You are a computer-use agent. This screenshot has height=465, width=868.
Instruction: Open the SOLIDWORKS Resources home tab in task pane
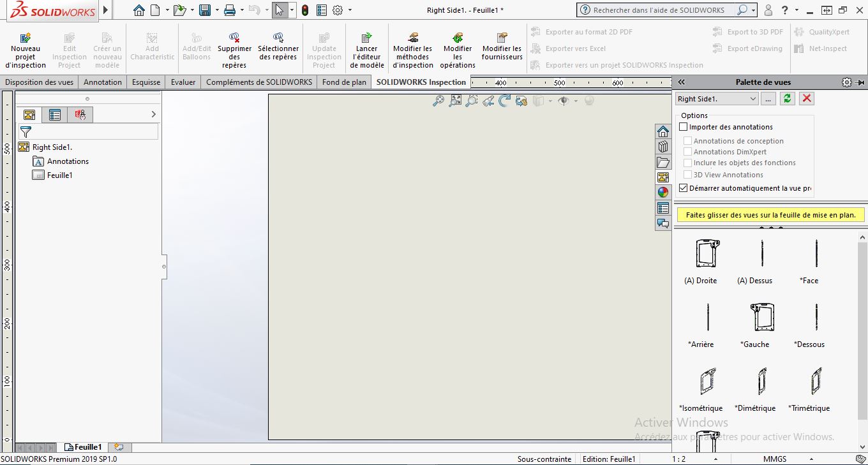(663, 131)
